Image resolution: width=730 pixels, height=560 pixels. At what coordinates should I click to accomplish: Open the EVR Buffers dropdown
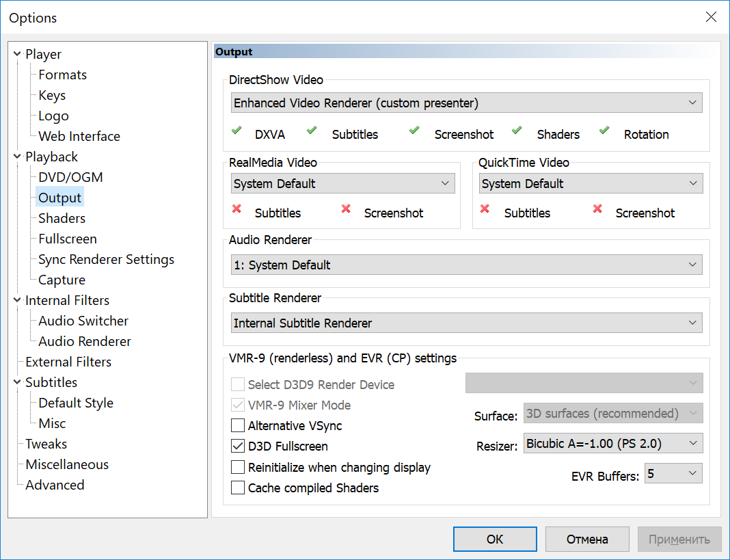click(x=673, y=473)
